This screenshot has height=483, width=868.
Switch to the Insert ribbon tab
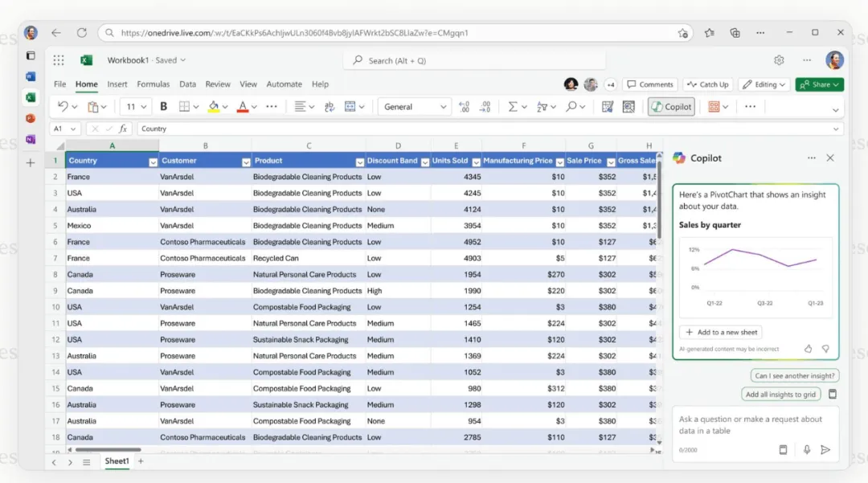(x=117, y=84)
